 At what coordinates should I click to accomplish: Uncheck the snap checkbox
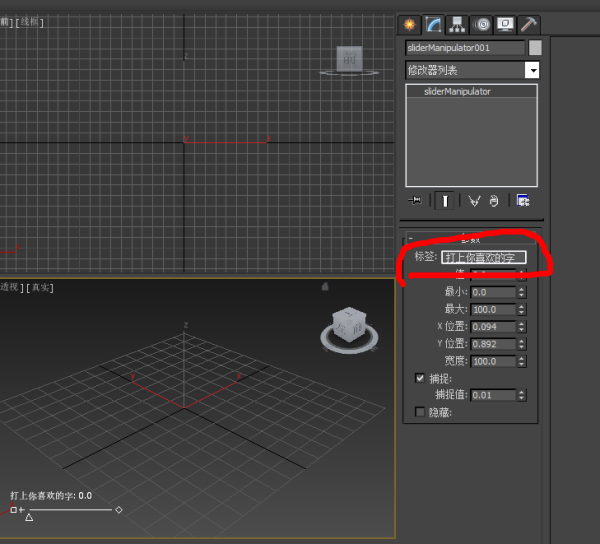pos(420,378)
